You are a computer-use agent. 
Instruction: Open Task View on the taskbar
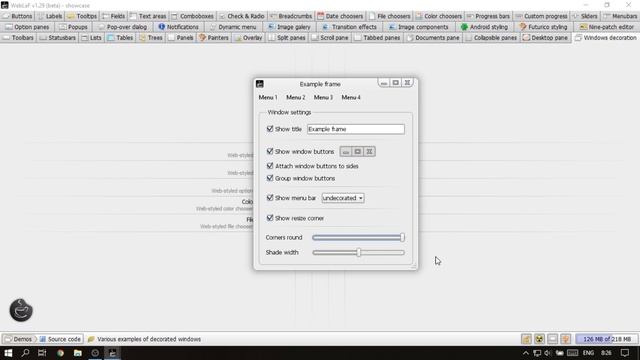pos(42,353)
